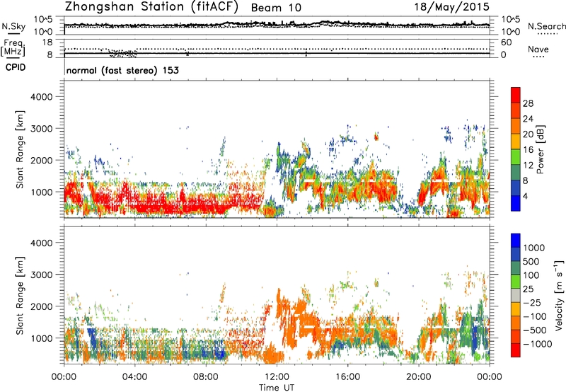The width and height of the screenshot is (566, 392).
Task: Click the '18' tick on the frequency axis
Action: (x=47, y=42)
